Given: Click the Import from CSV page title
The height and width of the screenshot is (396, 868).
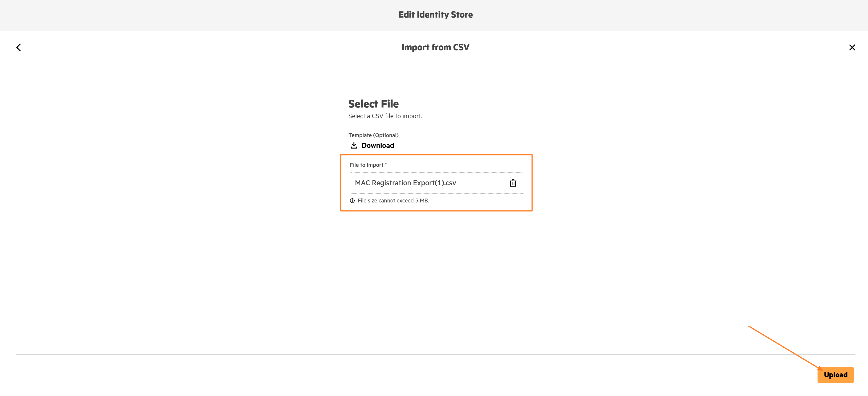Looking at the screenshot, I should 435,47.
